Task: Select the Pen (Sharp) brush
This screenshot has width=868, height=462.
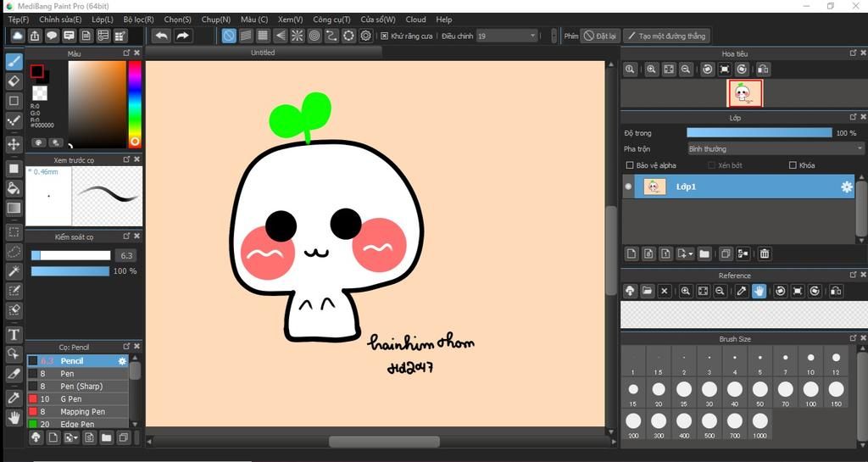Action: [77, 387]
